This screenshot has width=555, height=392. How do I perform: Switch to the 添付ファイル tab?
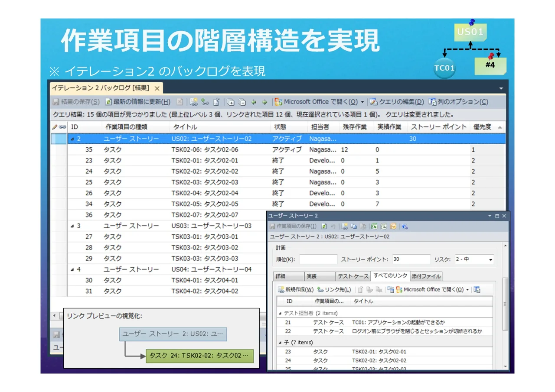(426, 276)
